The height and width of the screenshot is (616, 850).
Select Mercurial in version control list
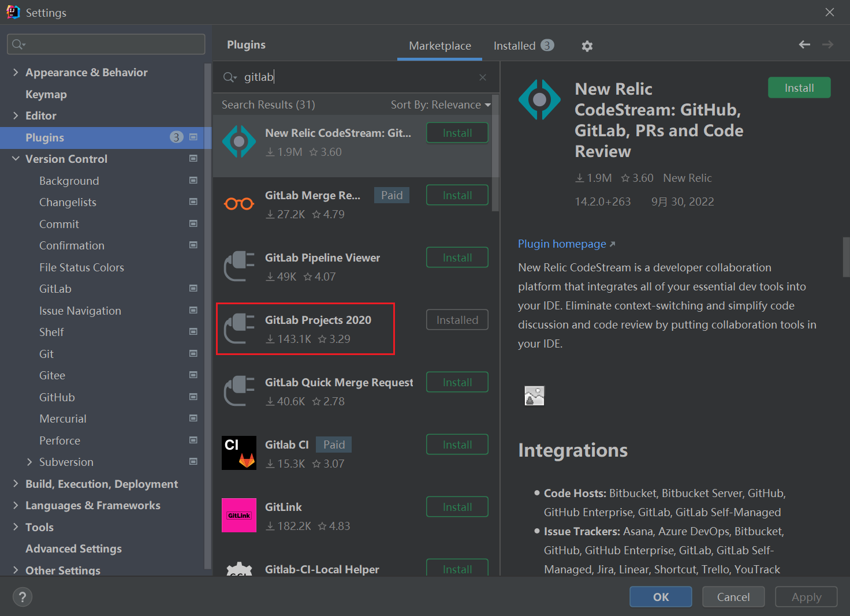63,419
